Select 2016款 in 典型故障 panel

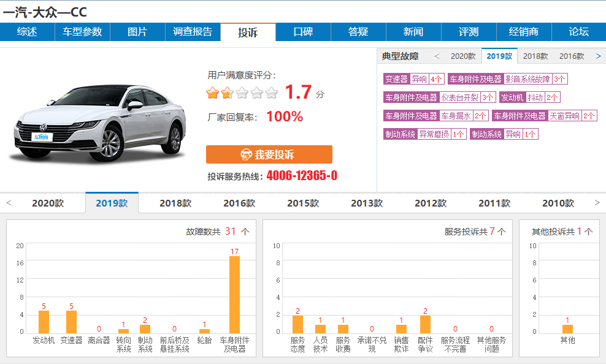click(x=572, y=56)
